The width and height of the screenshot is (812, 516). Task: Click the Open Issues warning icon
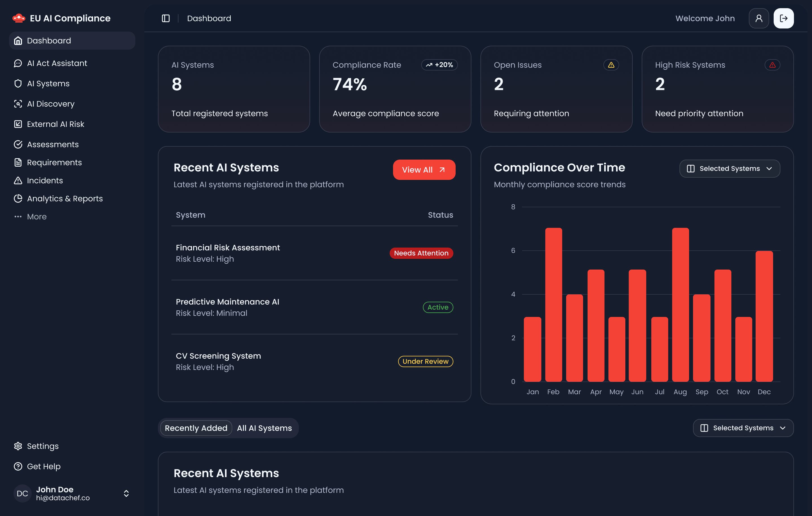coord(611,65)
